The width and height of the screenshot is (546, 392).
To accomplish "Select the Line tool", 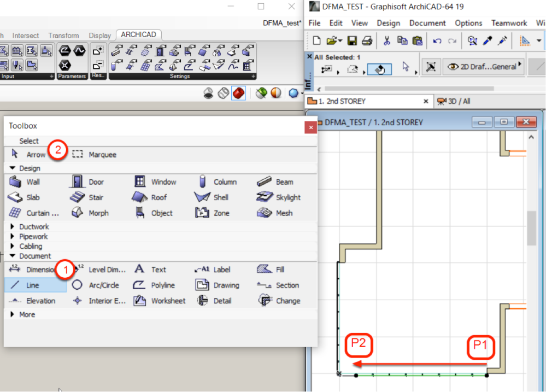I will coord(36,285).
